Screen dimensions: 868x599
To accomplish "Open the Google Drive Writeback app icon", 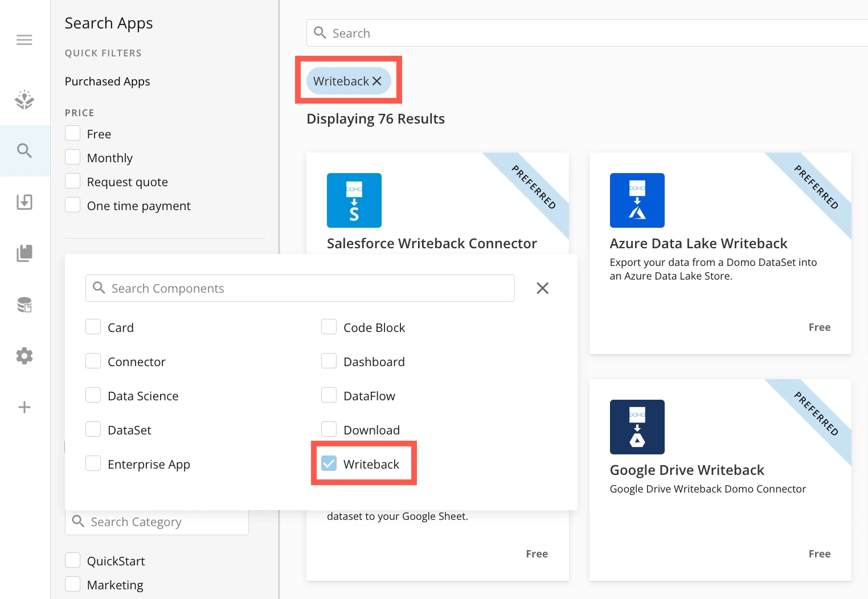I will (x=637, y=427).
